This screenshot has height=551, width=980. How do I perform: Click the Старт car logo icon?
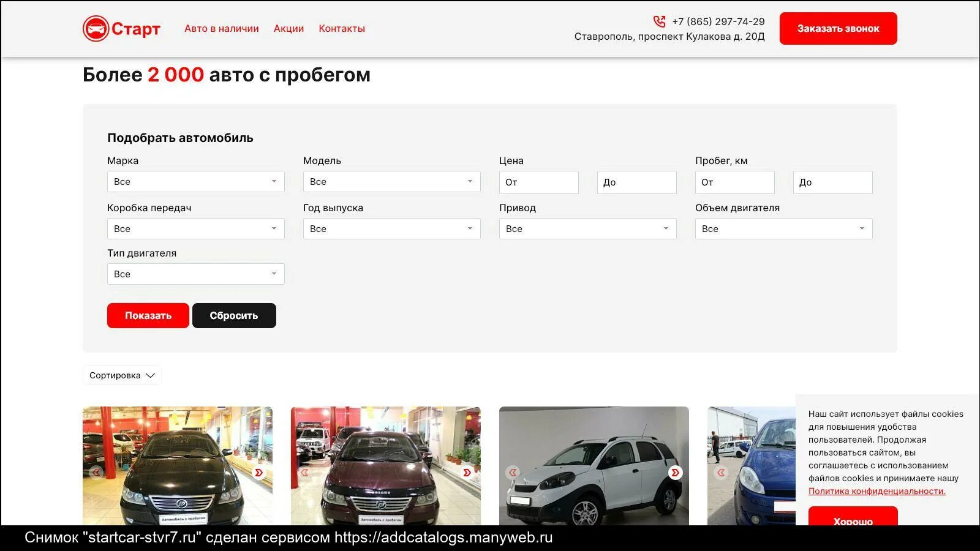(97, 28)
